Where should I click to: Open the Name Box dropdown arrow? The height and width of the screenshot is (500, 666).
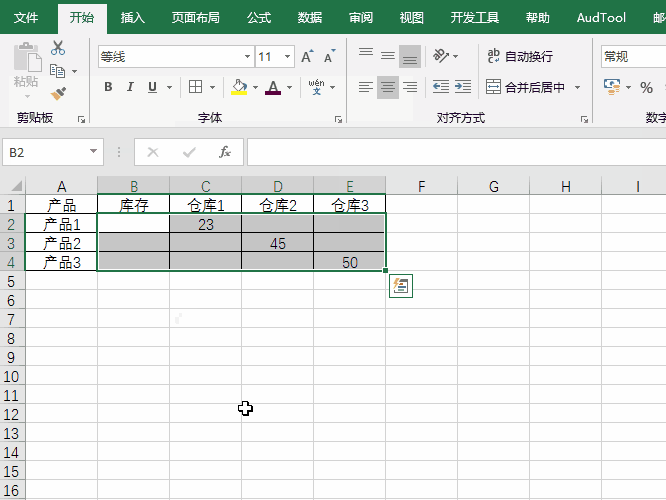93,152
